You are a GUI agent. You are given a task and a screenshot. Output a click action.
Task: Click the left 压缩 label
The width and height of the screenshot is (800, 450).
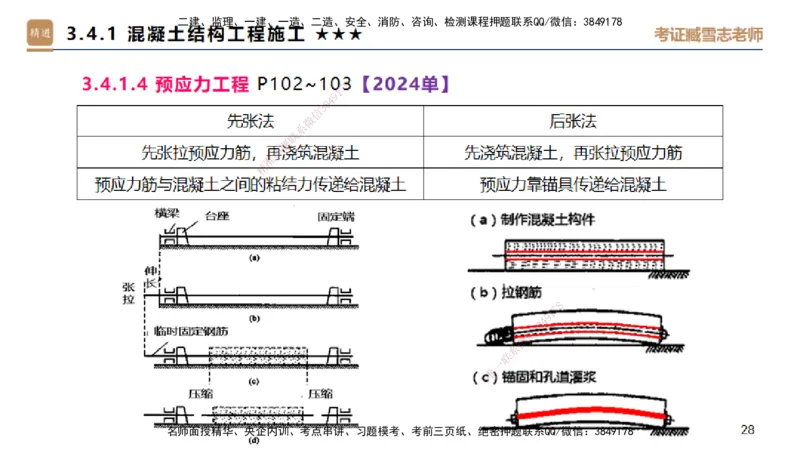tap(201, 394)
